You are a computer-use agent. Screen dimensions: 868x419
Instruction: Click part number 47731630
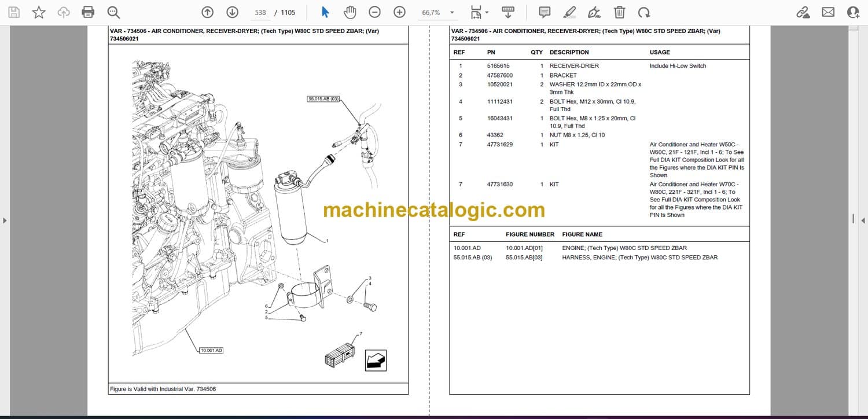(x=500, y=184)
